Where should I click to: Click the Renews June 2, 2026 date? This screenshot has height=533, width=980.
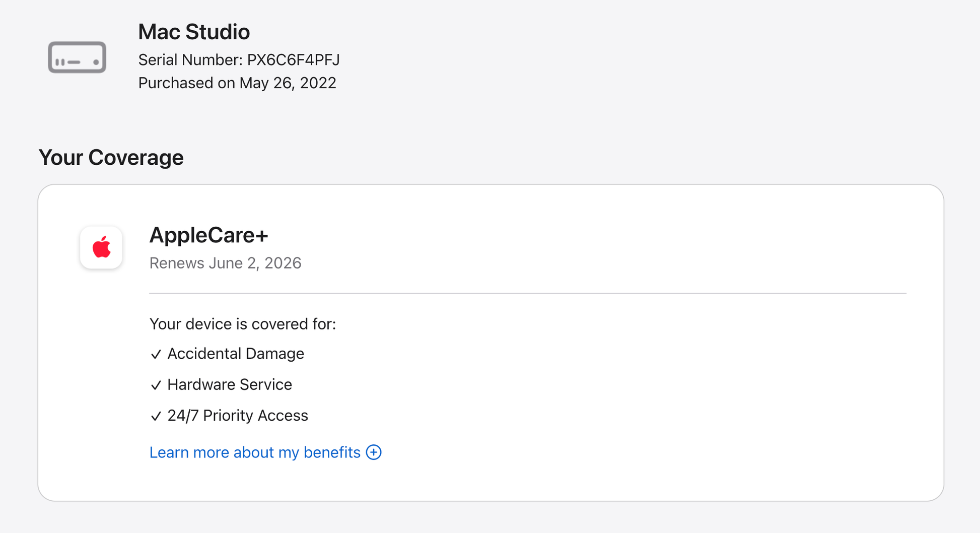point(225,263)
